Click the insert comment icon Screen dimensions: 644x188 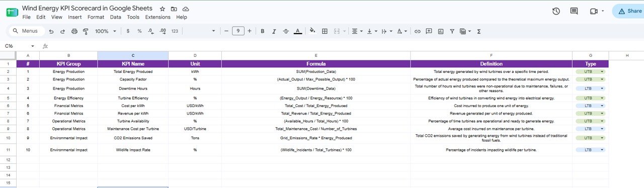tap(429, 31)
